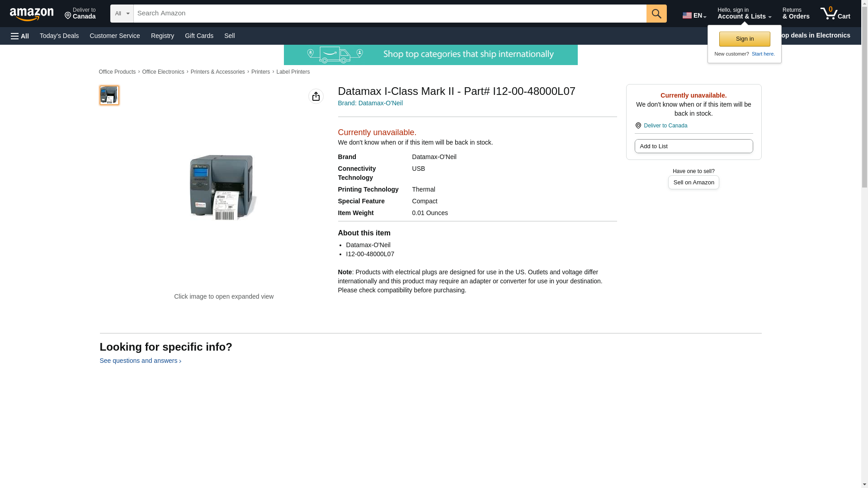868x488 pixels.
Task: Open the Account & Lists menu
Action: 744,14
